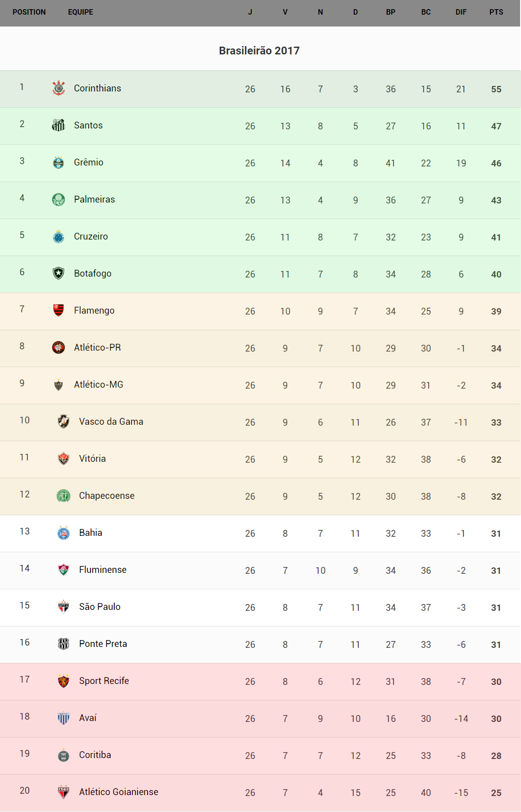Click the Brasileirão 2017 title
Screen dimensions: 521x812
tap(259, 51)
